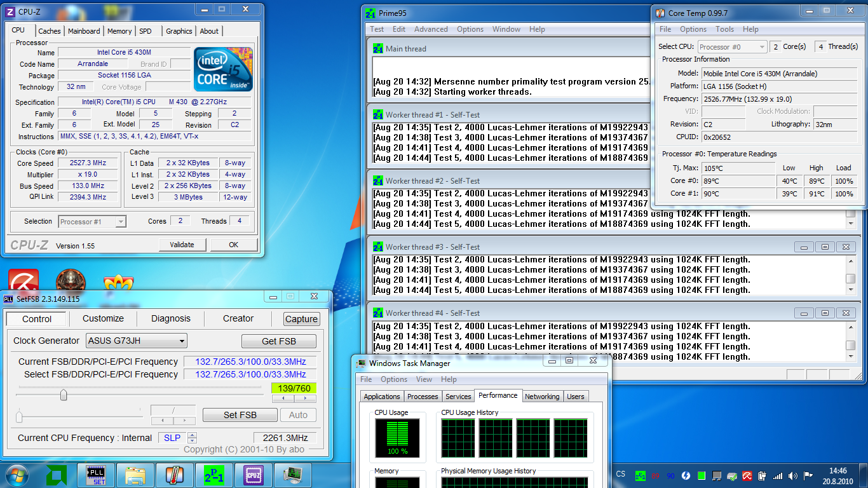The width and height of the screenshot is (868, 488).
Task: Open Advanced menu in Prime95
Action: point(431,29)
